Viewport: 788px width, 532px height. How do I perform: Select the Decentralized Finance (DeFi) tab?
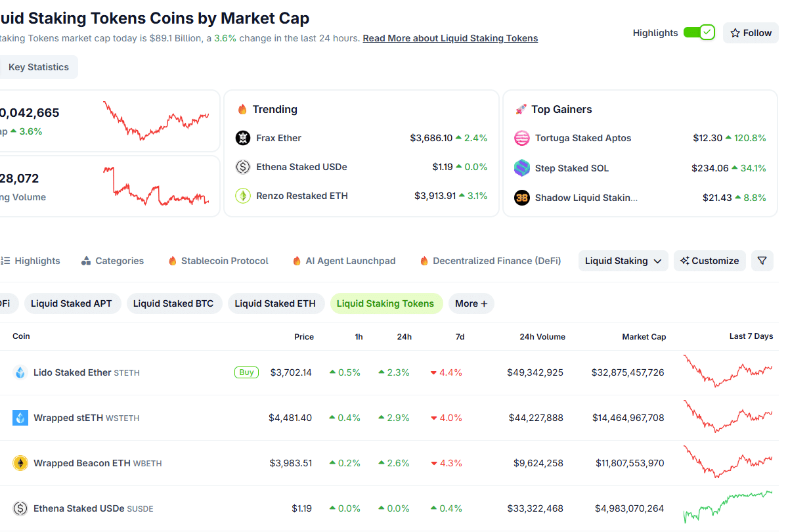490,261
